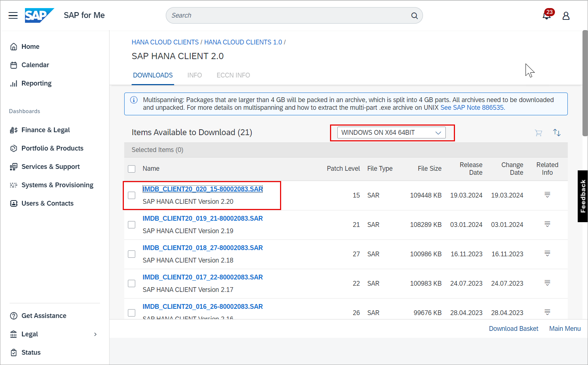
Task: Go to Main Menu link
Action: pos(565,329)
